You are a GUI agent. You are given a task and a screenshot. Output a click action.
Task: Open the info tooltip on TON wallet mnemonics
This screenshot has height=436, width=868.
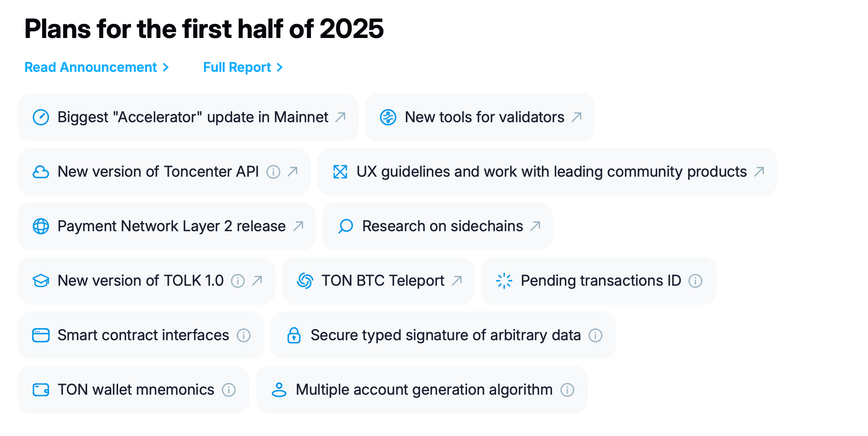coord(229,389)
